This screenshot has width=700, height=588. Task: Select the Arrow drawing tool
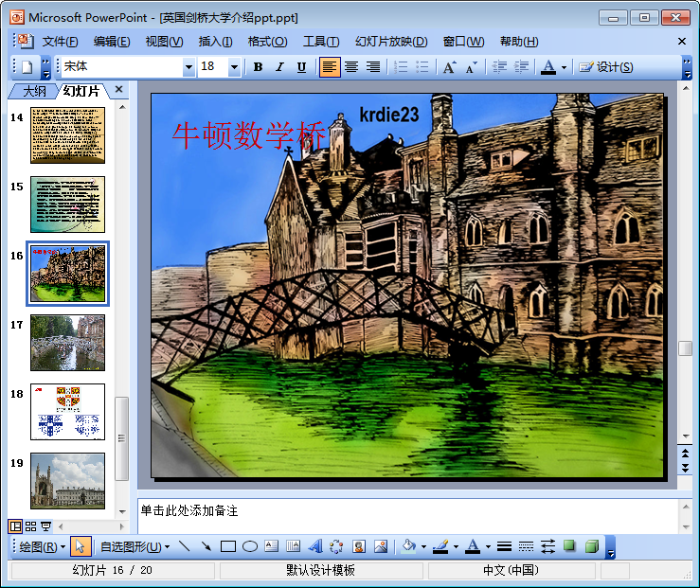206,546
